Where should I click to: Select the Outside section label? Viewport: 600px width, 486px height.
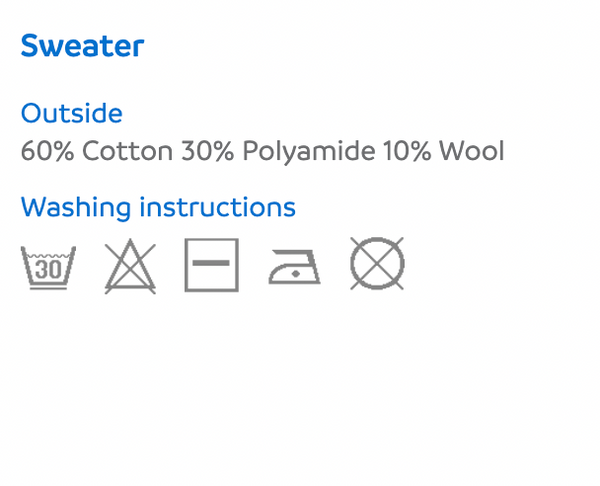click(x=72, y=113)
